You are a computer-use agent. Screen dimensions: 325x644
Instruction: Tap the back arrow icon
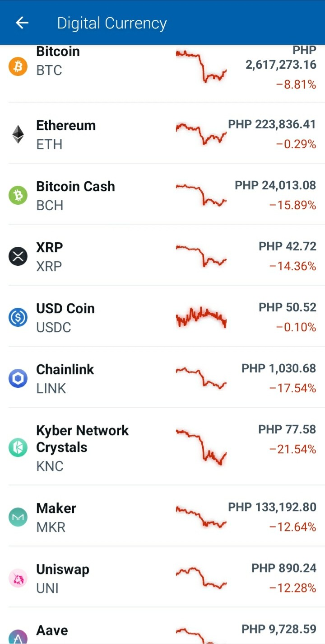[x=22, y=23]
